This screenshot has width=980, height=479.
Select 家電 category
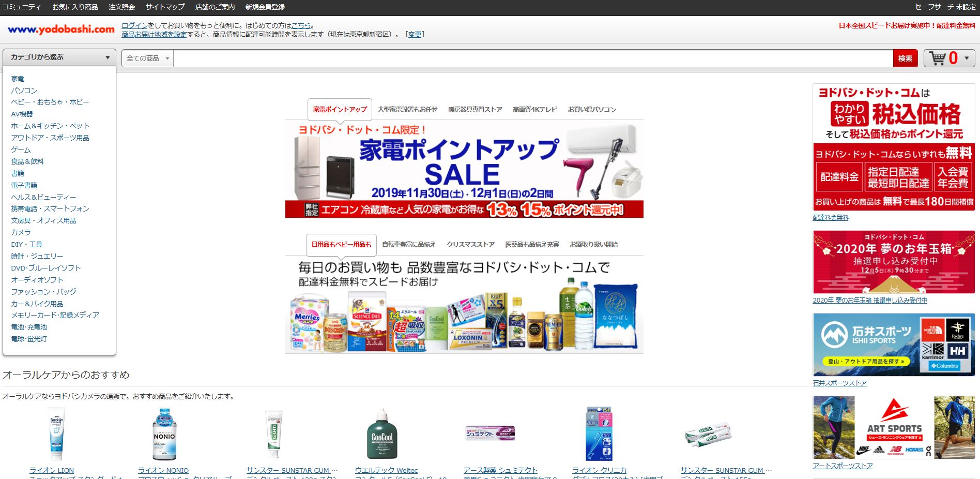point(18,79)
